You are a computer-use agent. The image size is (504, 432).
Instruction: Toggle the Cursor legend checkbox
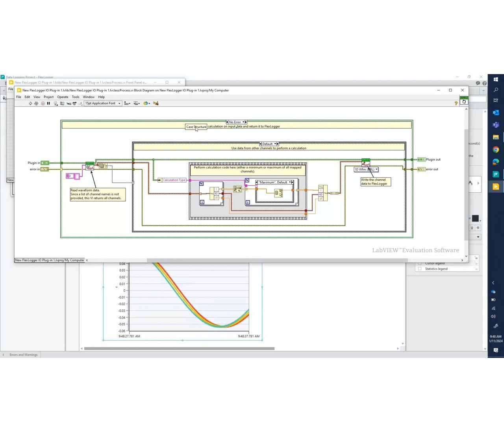pyautogui.click(x=420, y=263)
